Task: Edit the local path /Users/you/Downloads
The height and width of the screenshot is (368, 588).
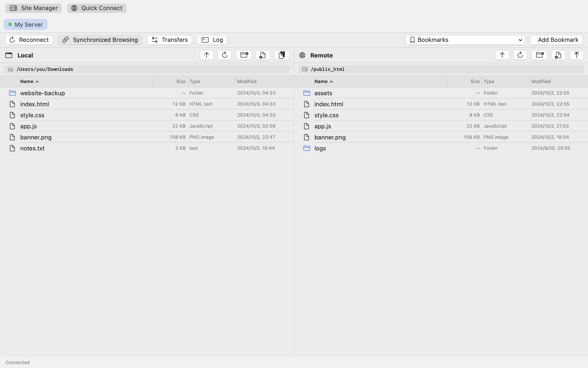Action: point(147,69)
